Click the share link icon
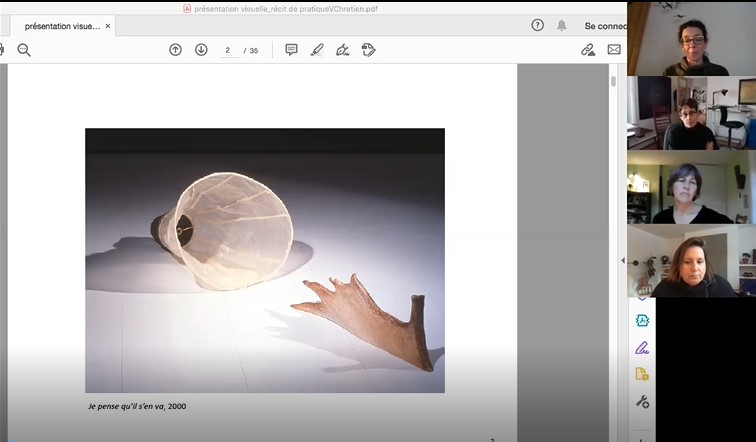The image size is (756, 442). pyautogui.click(x=588, y=50)
